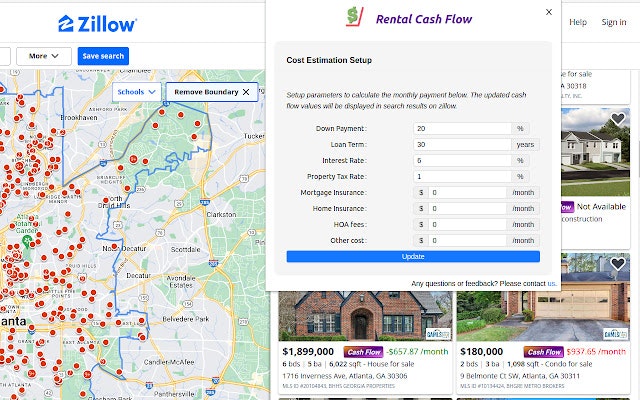Click the Scottdale map label
Screen dimensions: 640x400
[x=185, y=249]
